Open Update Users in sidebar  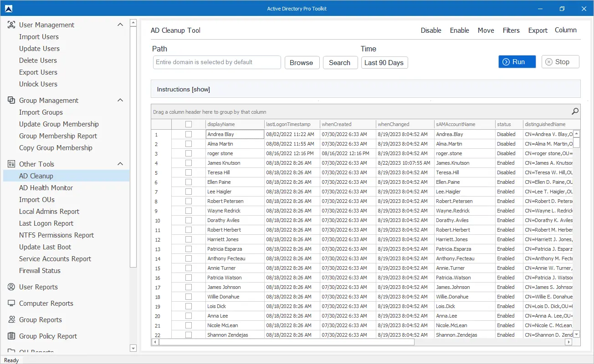(x=39, y=49)
